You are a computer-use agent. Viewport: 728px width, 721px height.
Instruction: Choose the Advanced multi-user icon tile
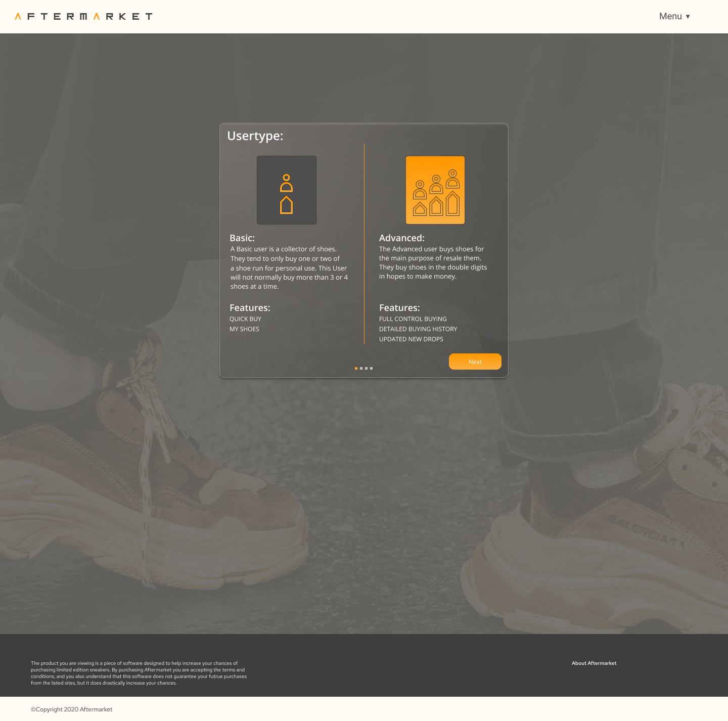click(435, 190)
